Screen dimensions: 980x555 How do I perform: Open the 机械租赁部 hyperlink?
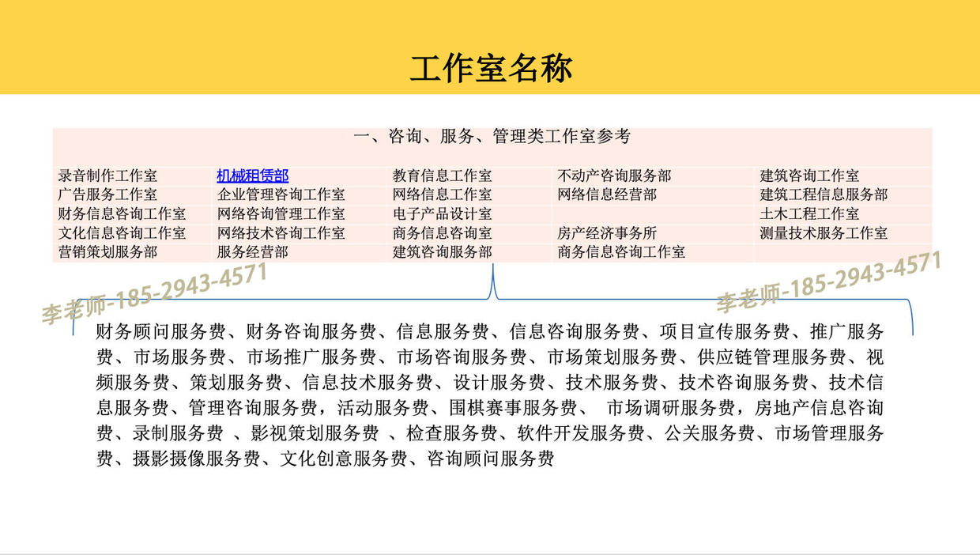coord(252,176)
